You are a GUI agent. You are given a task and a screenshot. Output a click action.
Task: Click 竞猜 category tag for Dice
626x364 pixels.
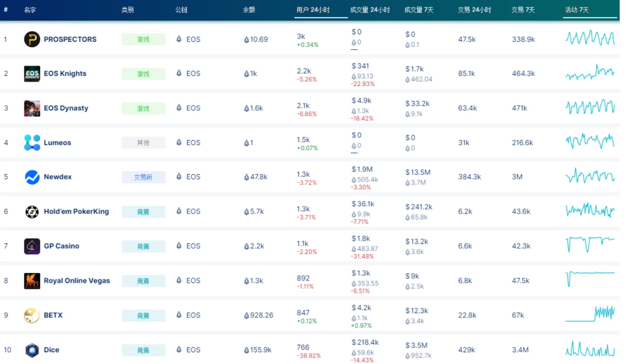144,350
